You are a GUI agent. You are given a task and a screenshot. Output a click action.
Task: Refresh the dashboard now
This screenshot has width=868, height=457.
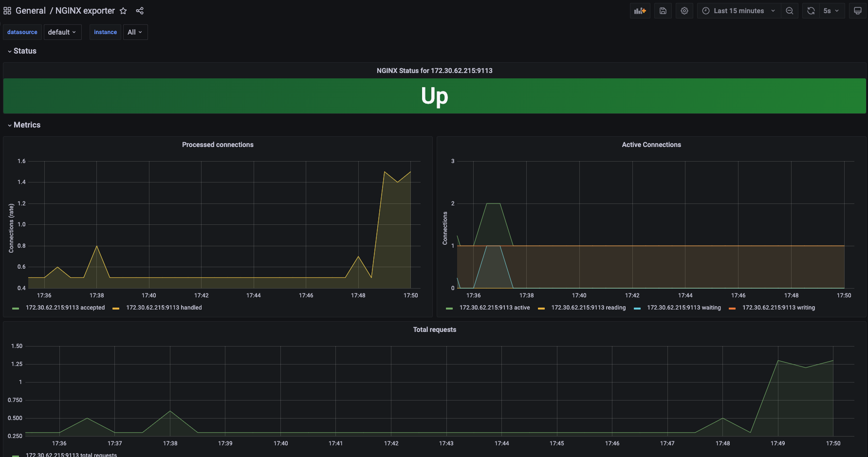(811, 11)
